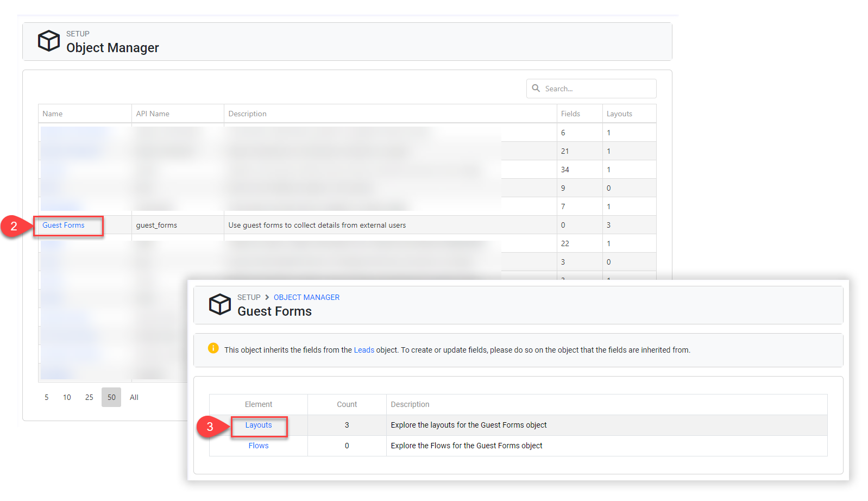Show 10 rows per page
868x501 pixels.
pyautogui.click(x=67, y=397)
